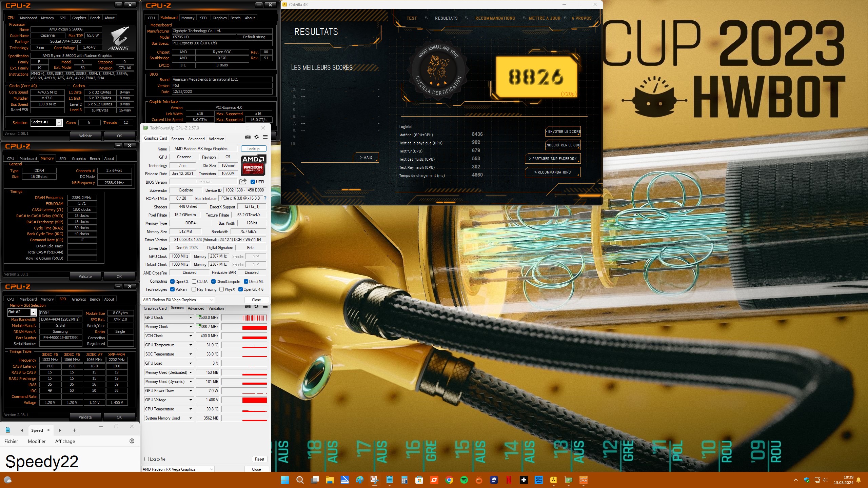Open Prime Video from the taskbar

pyautogui.click(x=539, y=480)
